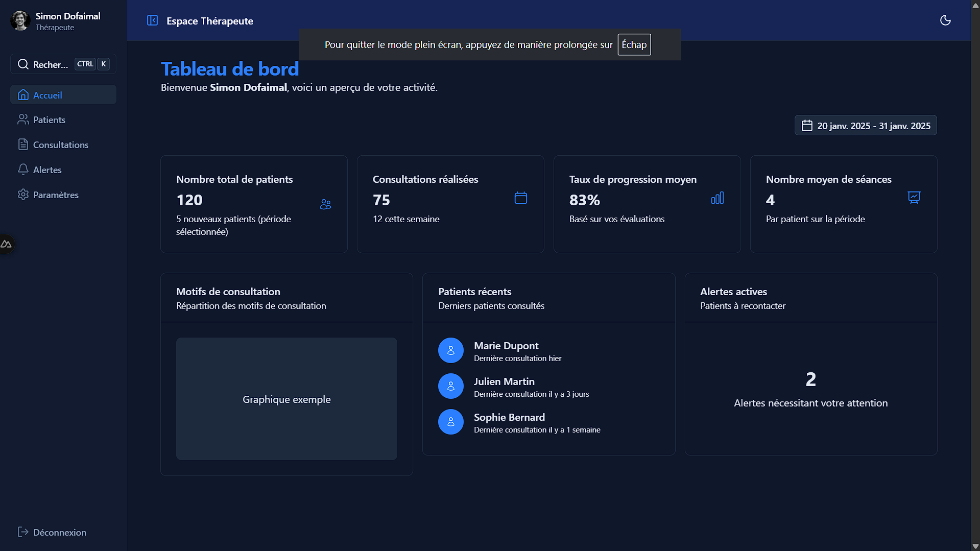Go to Patients in the sidebar

tap(63, 119)
